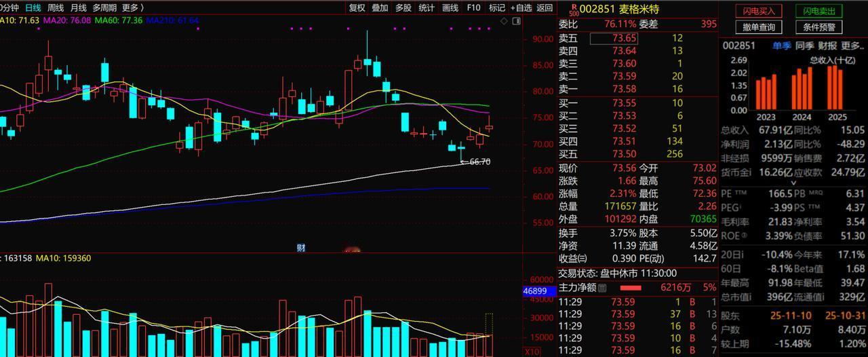This screenshot has height=357, width=868.
Task: Click the R500 badge before stock code 002851
Action: tap(574, 10)
